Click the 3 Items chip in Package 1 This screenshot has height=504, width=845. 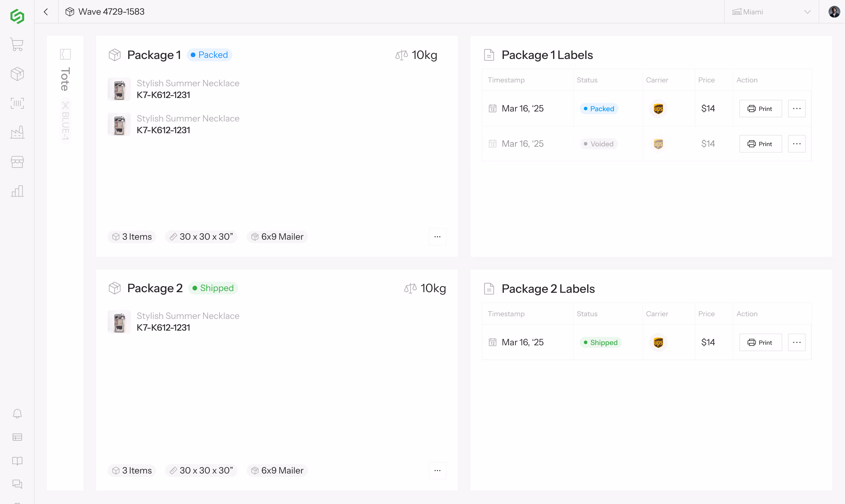[x=132, y=237]
